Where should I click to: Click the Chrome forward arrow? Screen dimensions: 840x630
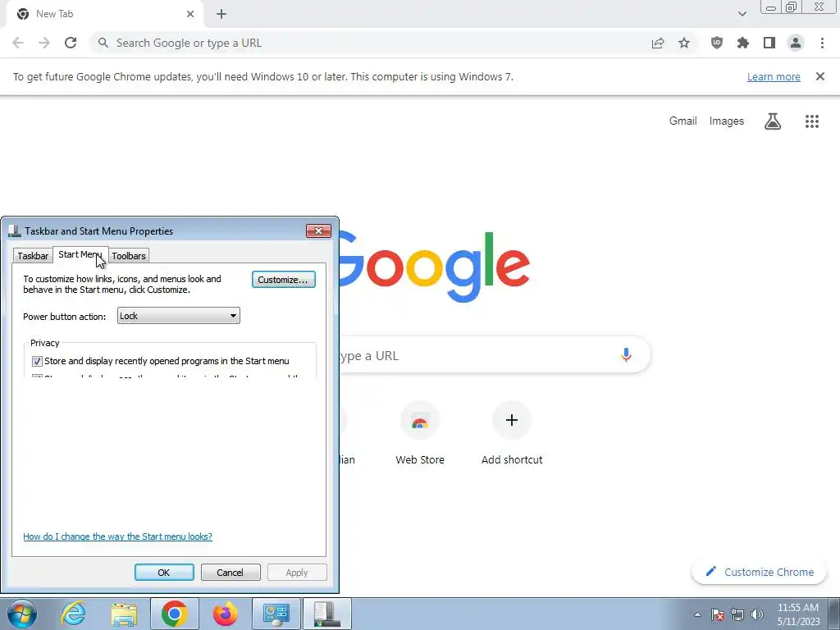click(x=44, y=43)
